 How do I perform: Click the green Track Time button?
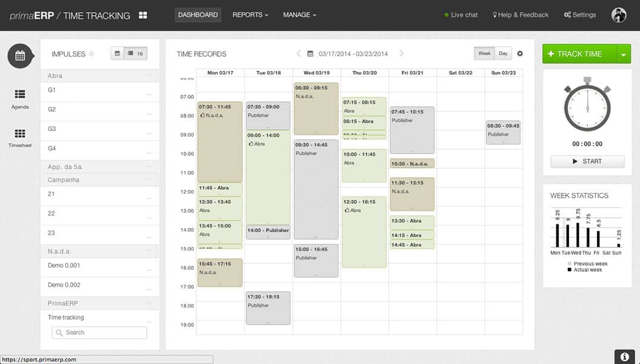pos(579,54)
